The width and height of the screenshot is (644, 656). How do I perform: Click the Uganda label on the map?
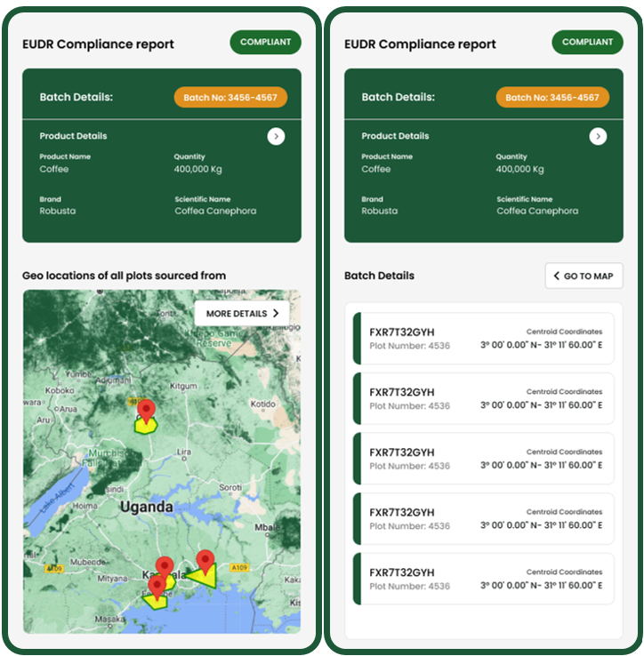(146, 507)
